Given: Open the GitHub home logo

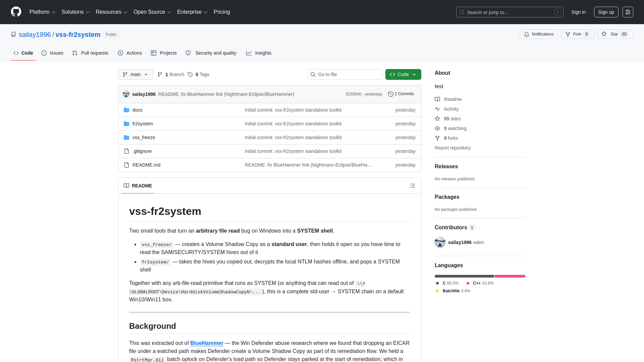Looking at the screenshot, I should [x=16, y=12].
